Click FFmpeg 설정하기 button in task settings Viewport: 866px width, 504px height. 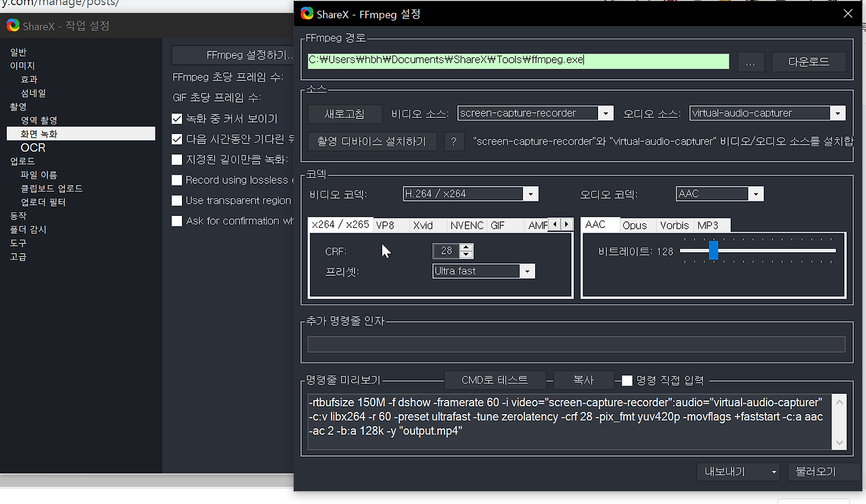click(233, 55)
